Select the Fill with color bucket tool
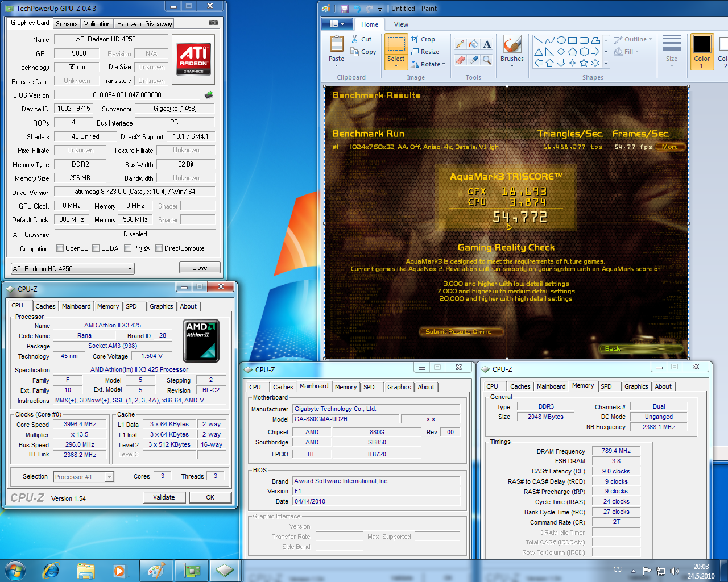Screen dimensions: 728x582 pyautogui.click(x=474, y=44)
